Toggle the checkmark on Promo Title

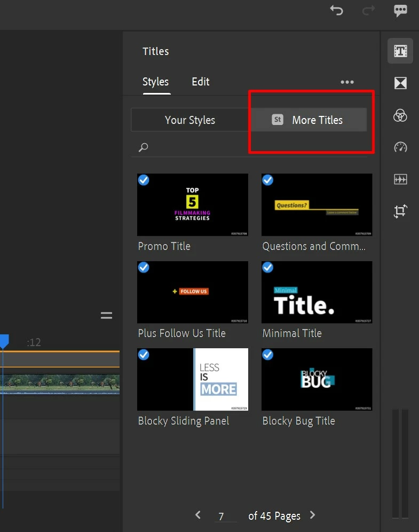pos(144,180)
